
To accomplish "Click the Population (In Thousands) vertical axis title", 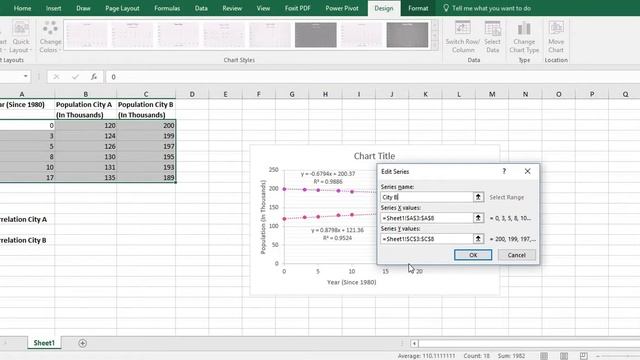I will point(263,217).
